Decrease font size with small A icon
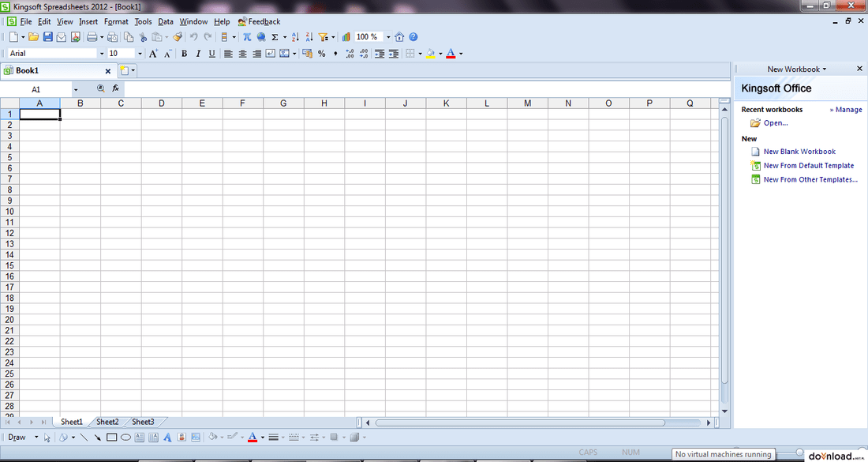The image size is (868, 462). point(168,53)
